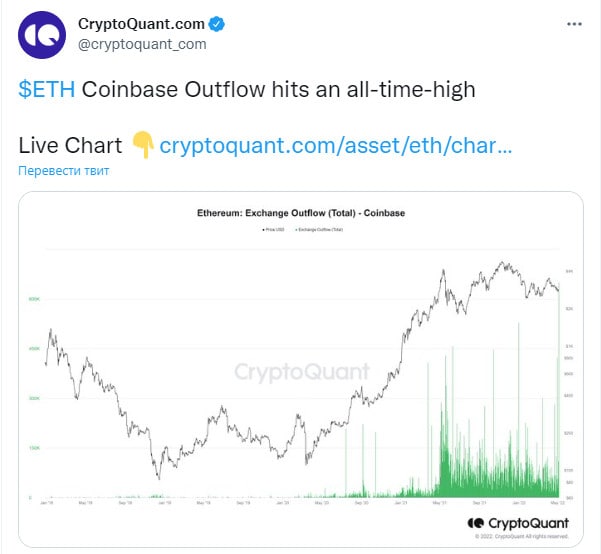Toggle the Price USD legend item

pos(273,230)
